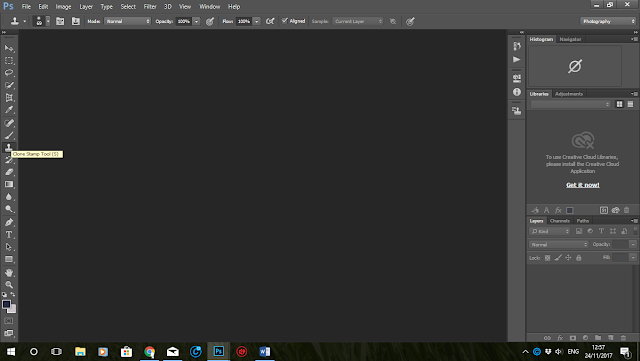This screenshot has width=640, height=361.
Task: Open the Photography workspace dropdown
Action: [608, 21]
